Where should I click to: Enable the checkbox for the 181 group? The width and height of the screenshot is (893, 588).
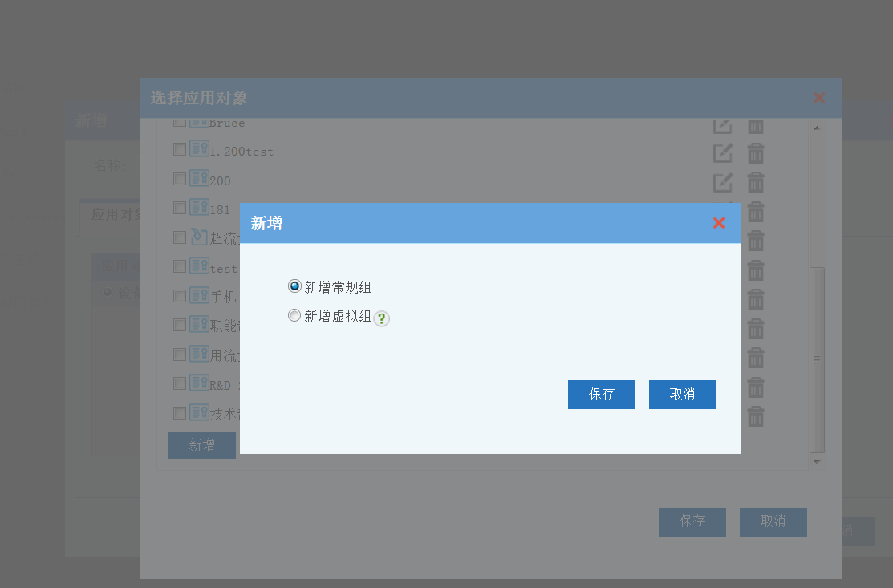(x=180, y=208)
